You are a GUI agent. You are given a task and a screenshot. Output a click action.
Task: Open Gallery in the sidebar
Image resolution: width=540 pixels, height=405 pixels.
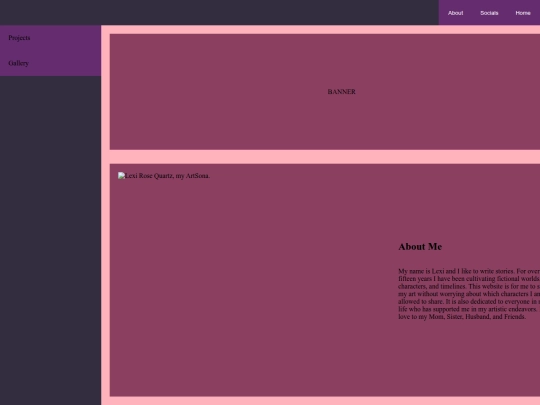click(19, 63)
